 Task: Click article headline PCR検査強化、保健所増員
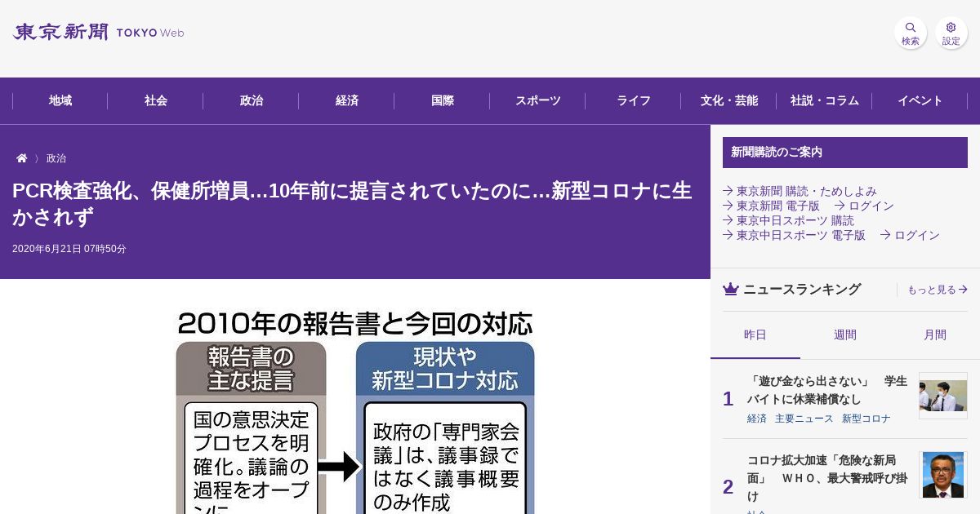[352, 204]
